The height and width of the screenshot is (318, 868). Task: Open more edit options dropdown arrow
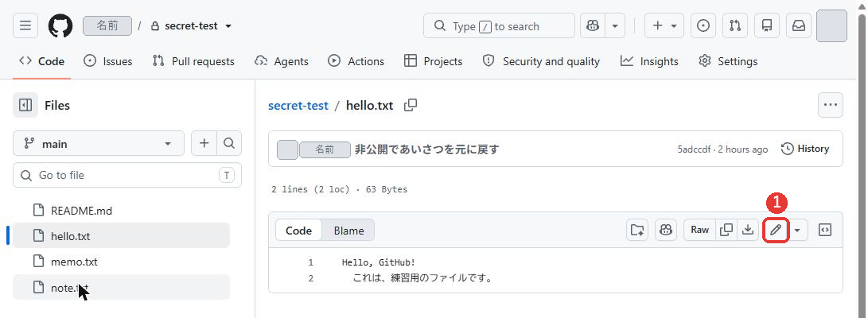point(798,230)
